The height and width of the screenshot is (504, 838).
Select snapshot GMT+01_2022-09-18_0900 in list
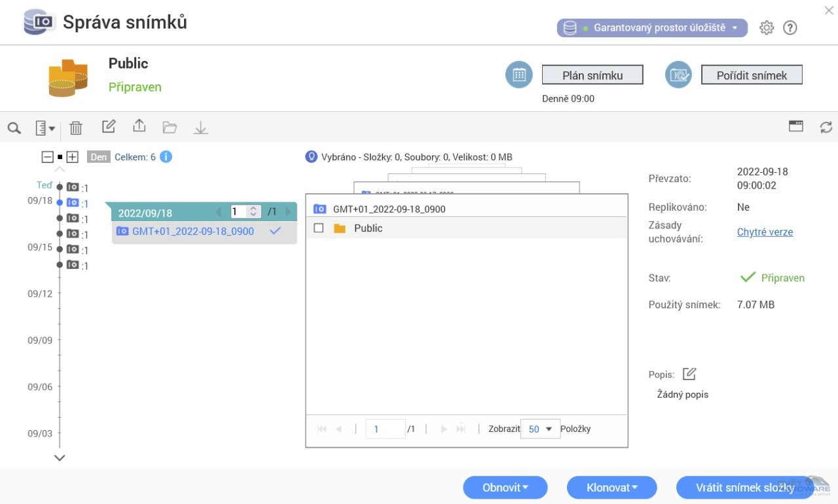click(x=193, y=232)
